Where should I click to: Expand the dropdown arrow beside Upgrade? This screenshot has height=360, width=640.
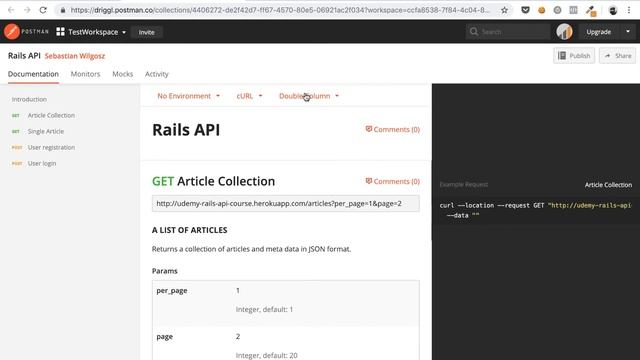pyautogui.click(x=628, y=31)
